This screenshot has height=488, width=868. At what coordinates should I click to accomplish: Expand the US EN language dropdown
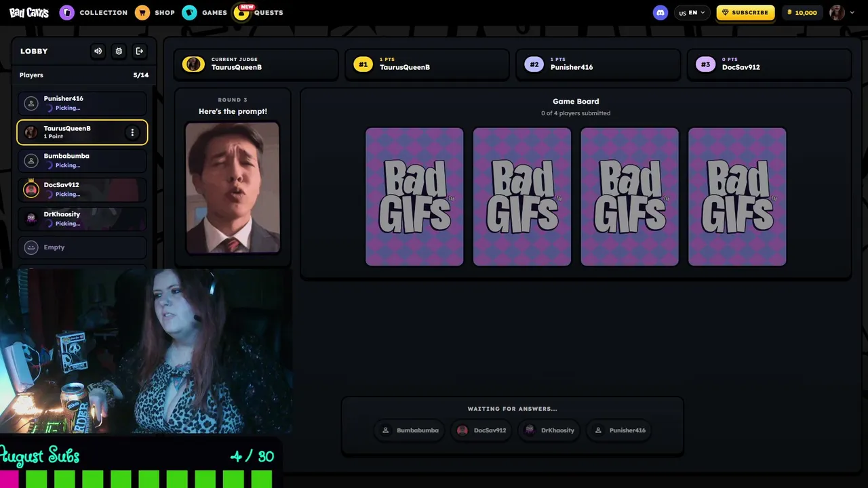click(x=692, y=12)
